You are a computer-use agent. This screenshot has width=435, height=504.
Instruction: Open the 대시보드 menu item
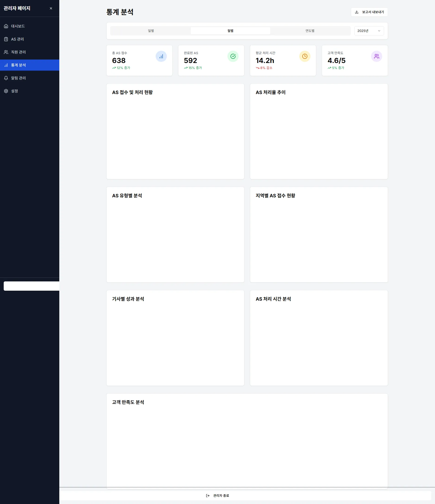coord(30,26)
